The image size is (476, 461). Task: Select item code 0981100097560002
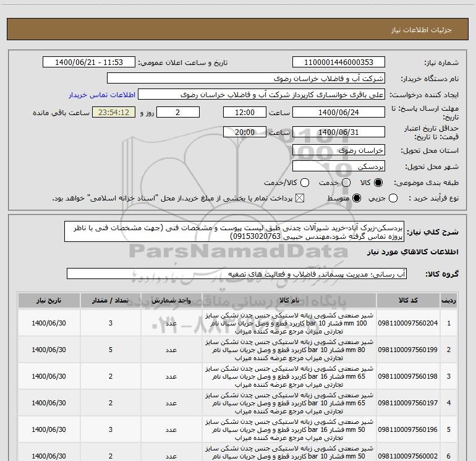408,456
